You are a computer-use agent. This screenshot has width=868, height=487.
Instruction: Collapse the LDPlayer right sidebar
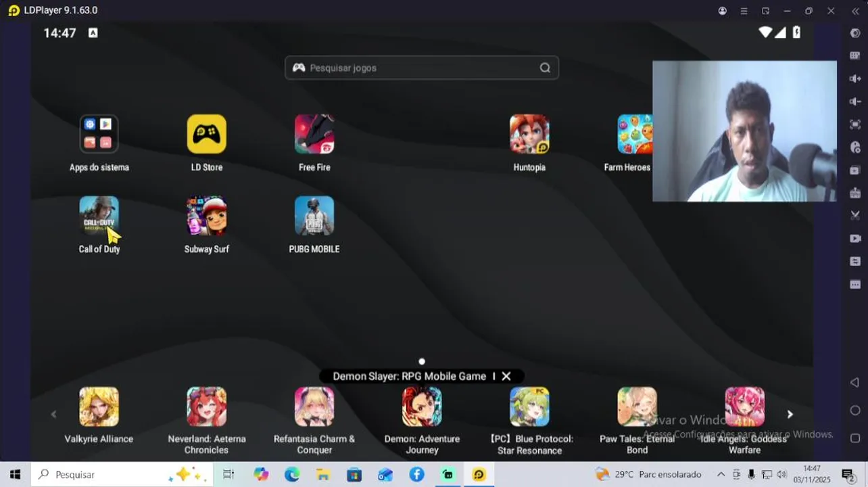pyautogui.click(x=854, y=11)
